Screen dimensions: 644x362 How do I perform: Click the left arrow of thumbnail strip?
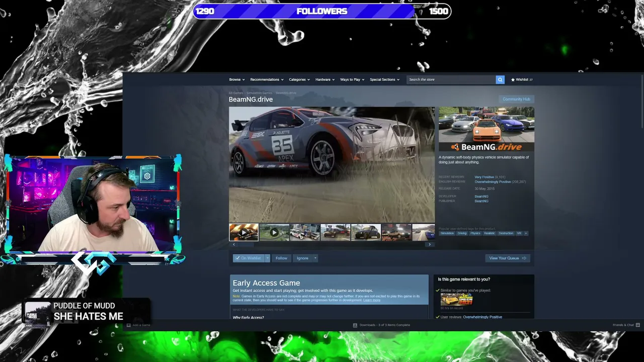pyautogui.click(x=233, y=244)
